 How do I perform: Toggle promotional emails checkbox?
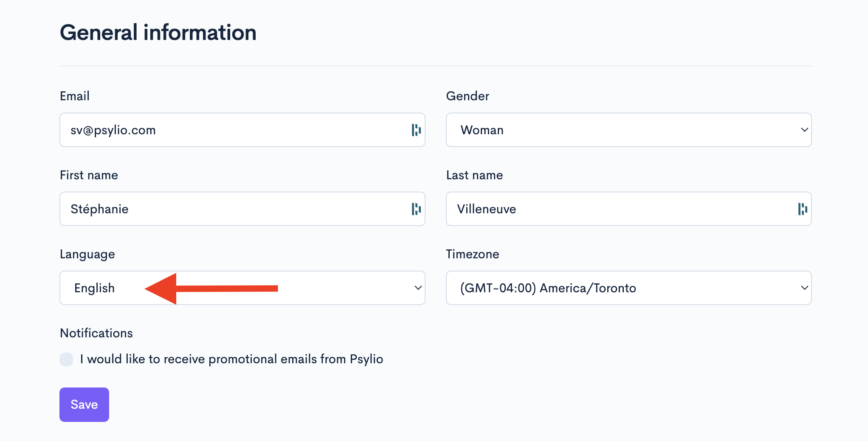pyautogui.click(x=66, y=359)
